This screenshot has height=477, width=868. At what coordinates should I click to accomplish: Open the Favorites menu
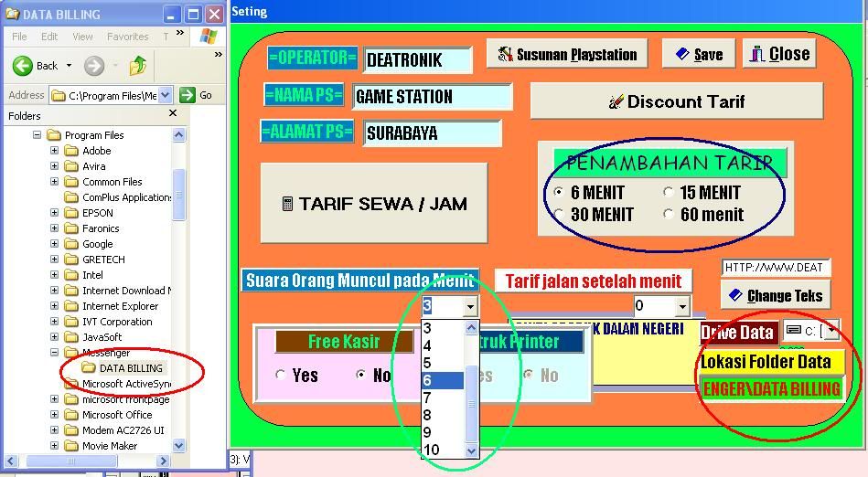(127, 37)
